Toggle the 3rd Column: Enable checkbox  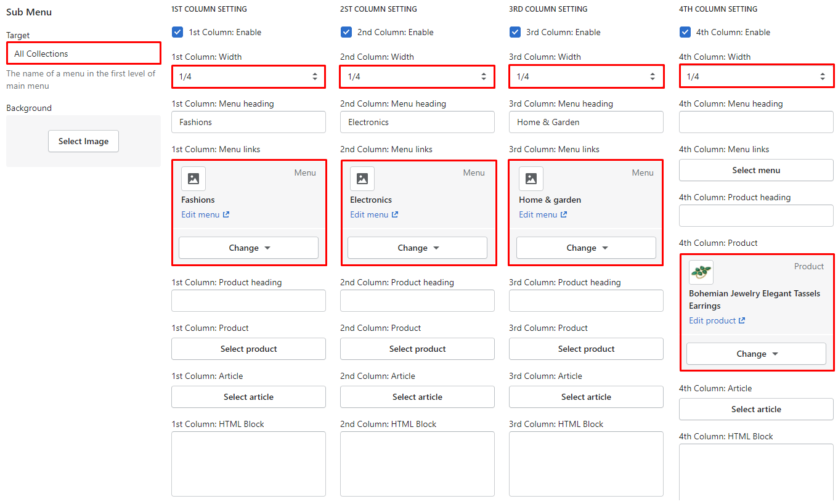pyautogui.click(x=515, y=32)
